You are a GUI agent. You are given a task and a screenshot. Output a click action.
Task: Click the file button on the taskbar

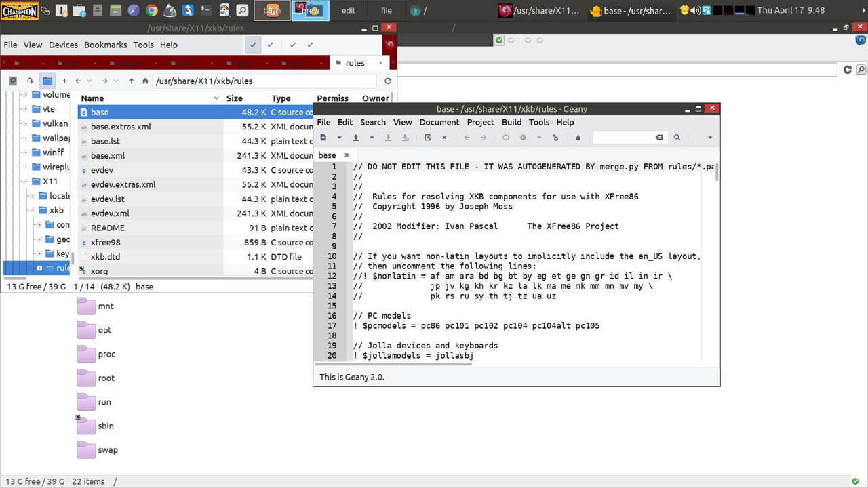click(386, 11)
